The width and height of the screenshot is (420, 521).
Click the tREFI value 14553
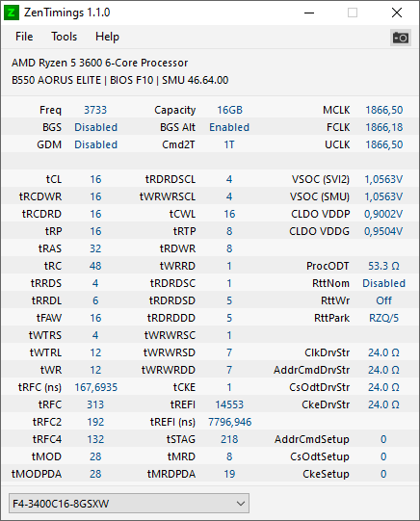pyautogui.click(x=229, y=404)
